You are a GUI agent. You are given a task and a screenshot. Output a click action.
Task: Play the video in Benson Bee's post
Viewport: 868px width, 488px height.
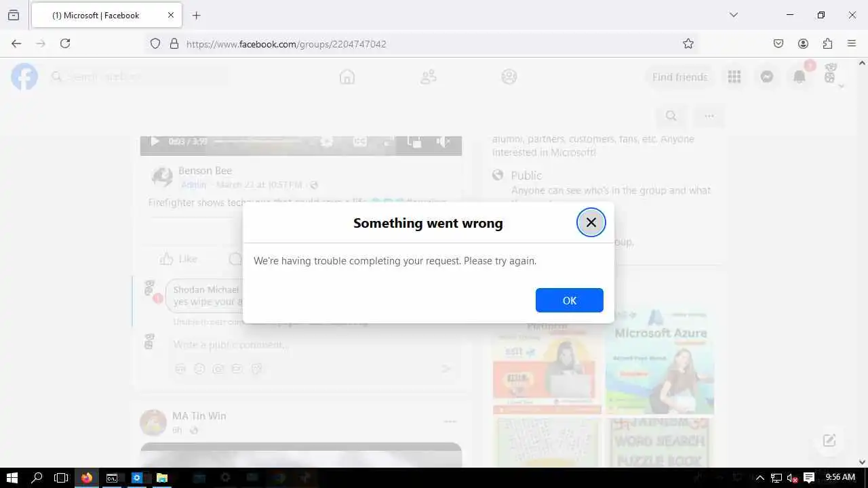pos(155,141)
